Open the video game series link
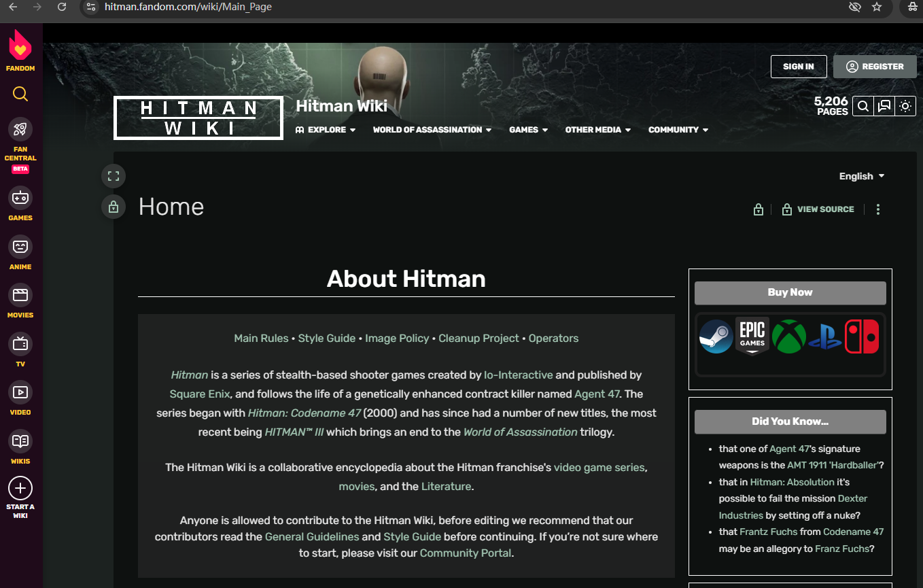 coord(599,467)
